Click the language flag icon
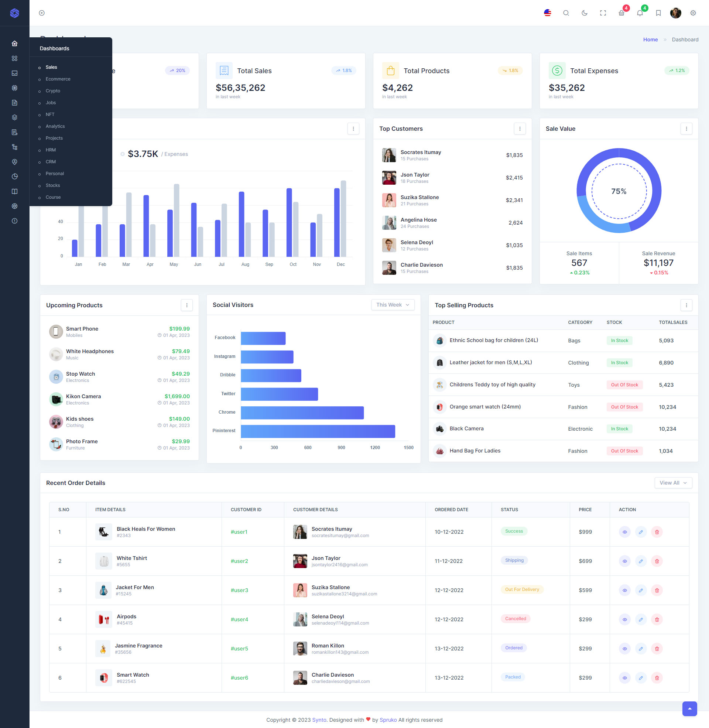Screen dimensions: 709x728 (x=547, y=13)
